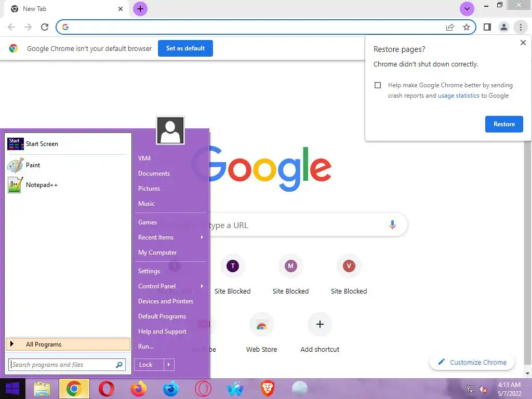Click the muted volume tray icon
Viewport: 532px width, 399px height.
[483, 389]
